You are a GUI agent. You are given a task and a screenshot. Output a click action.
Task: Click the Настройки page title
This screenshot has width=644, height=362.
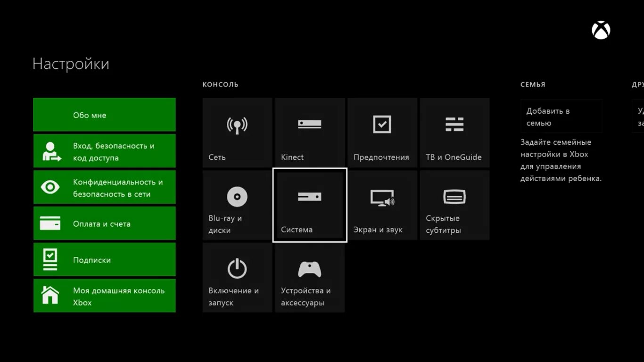pos(71,64)
